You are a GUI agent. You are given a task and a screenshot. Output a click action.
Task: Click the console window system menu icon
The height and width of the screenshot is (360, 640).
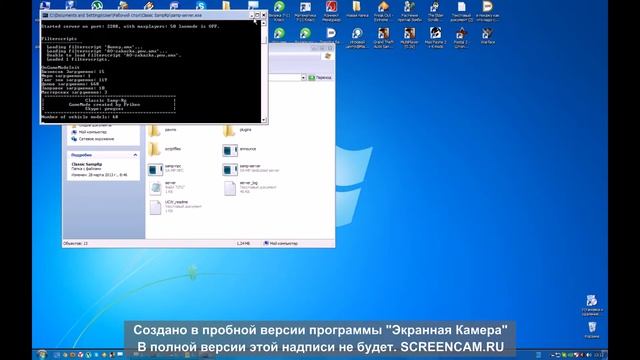[x=45, y=15]
